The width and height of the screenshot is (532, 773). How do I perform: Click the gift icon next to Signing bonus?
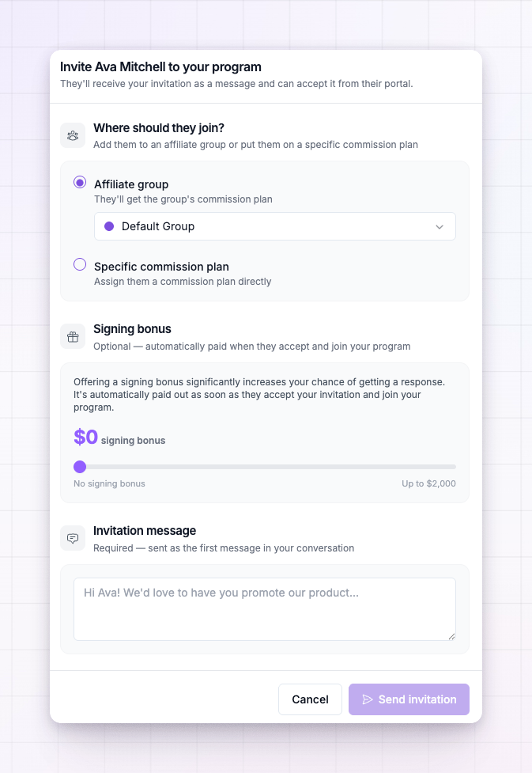click(x=73, y=337)
